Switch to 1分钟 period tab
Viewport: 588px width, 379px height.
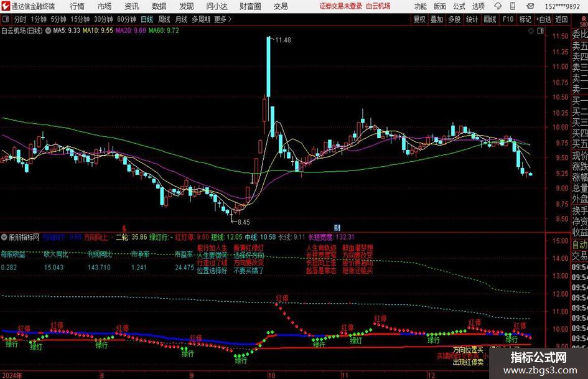pyautogui.click(x=39, y=19)
